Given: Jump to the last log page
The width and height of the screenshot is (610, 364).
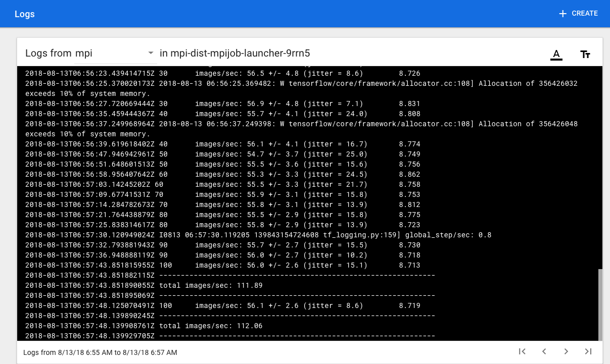Looking at the screenshot, I should (588, 351).
